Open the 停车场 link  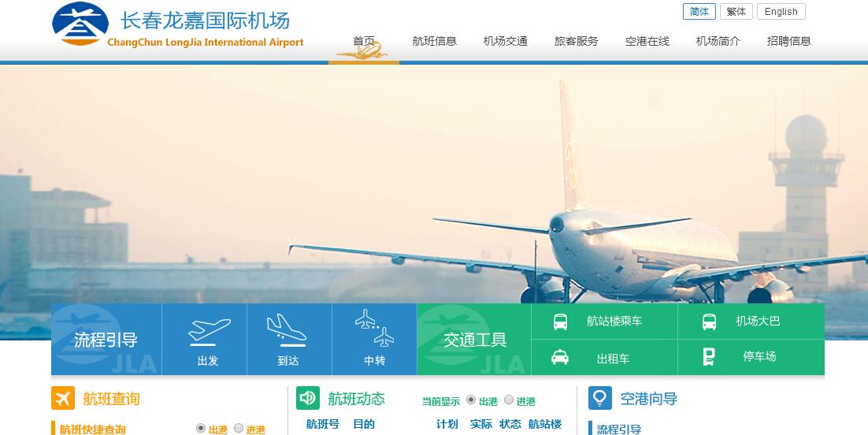click(759, 356)
